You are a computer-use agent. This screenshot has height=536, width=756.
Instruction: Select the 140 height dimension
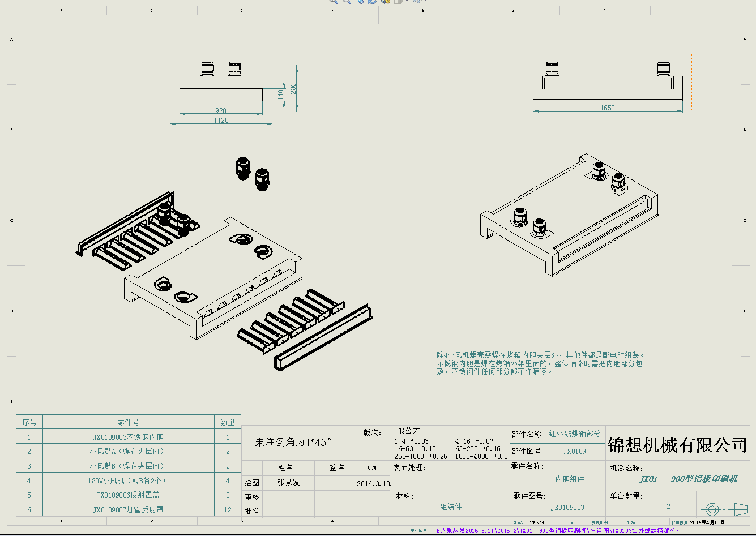(x=281, y=95)
